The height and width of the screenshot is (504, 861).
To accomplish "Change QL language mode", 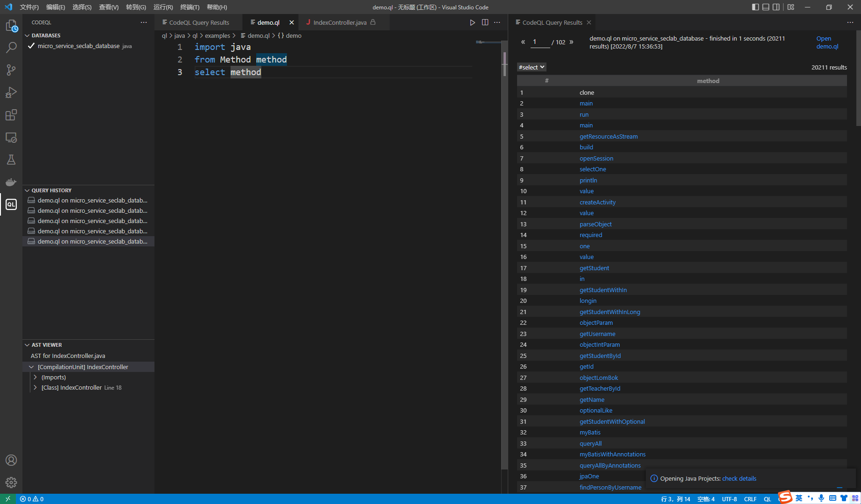I will (768, 499).
